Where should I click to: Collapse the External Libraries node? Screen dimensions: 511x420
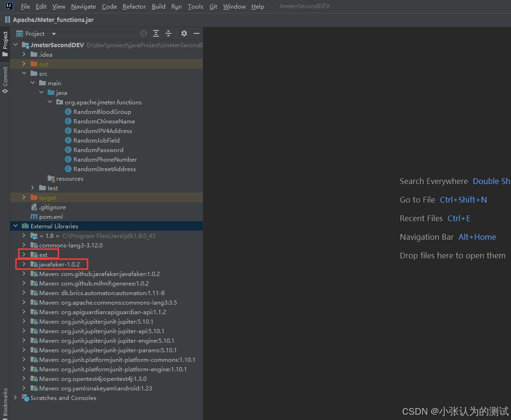click(16, 225)
